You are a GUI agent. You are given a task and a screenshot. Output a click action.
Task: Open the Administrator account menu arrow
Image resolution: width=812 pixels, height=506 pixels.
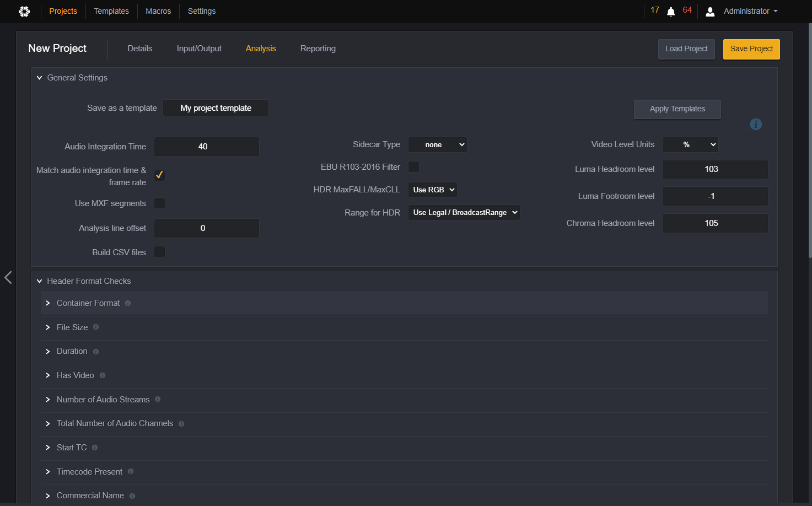[776, 11]
